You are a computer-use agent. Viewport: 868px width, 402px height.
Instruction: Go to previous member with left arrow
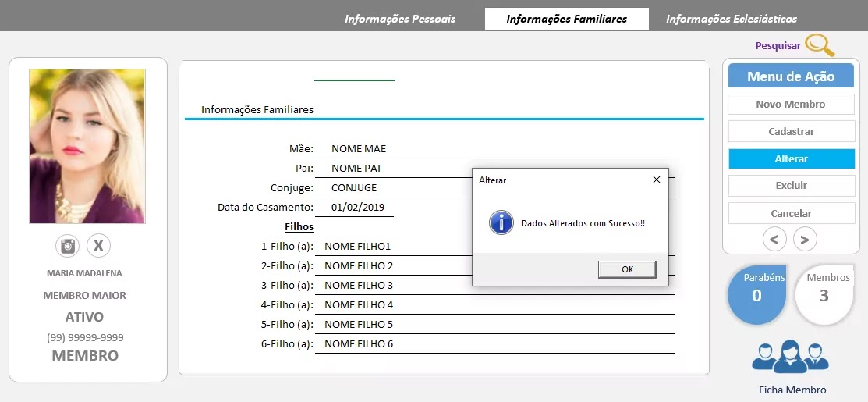coord(774,240)
